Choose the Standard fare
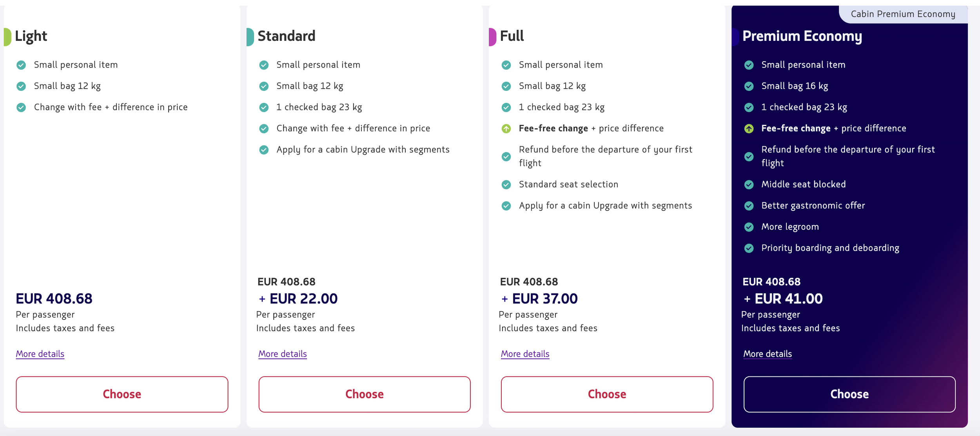The width and height of the screenshot is (980, 436). point(364,394)
